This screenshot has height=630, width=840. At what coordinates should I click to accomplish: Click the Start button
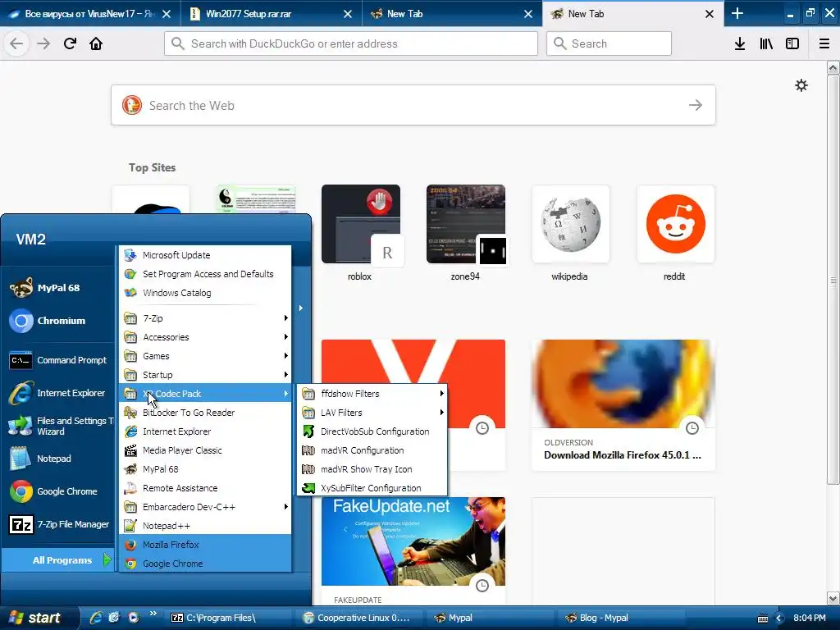coord(38,619)
